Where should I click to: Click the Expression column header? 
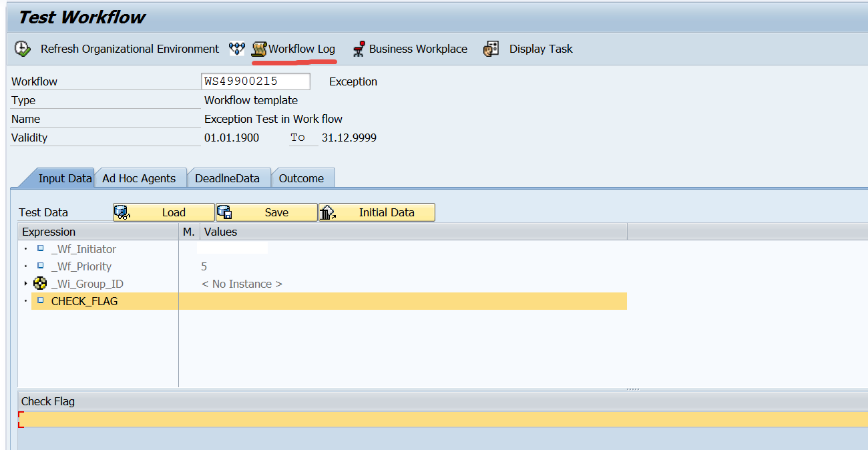coord(98,232)
